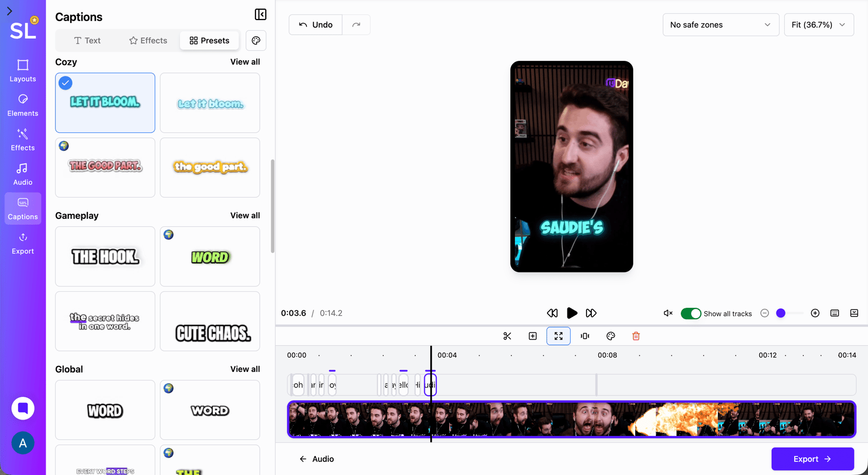Skip backward in playback
Viewport: 868px width, 475px height.
coord(552,313)
